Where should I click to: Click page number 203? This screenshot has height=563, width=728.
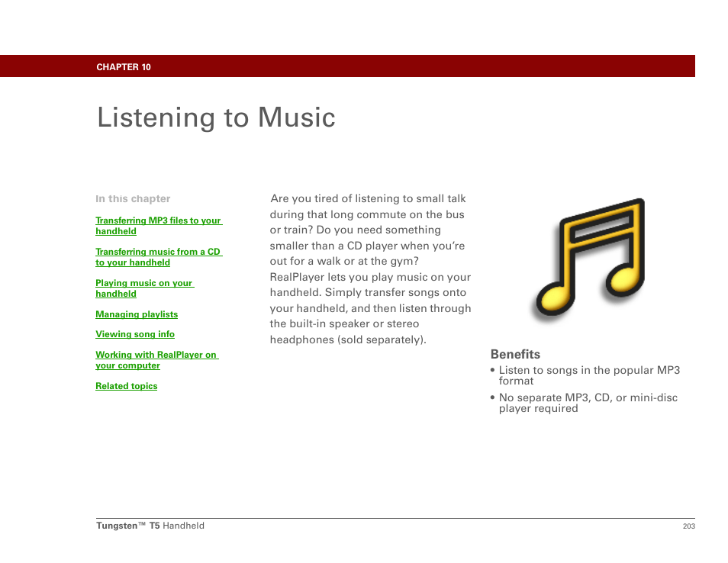688,526
